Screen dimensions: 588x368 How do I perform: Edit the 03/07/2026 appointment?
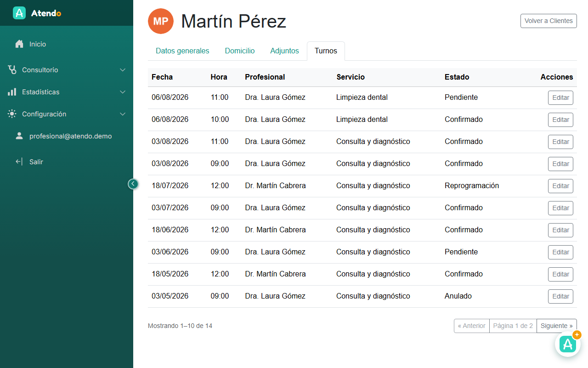click(x=560, y=208)
